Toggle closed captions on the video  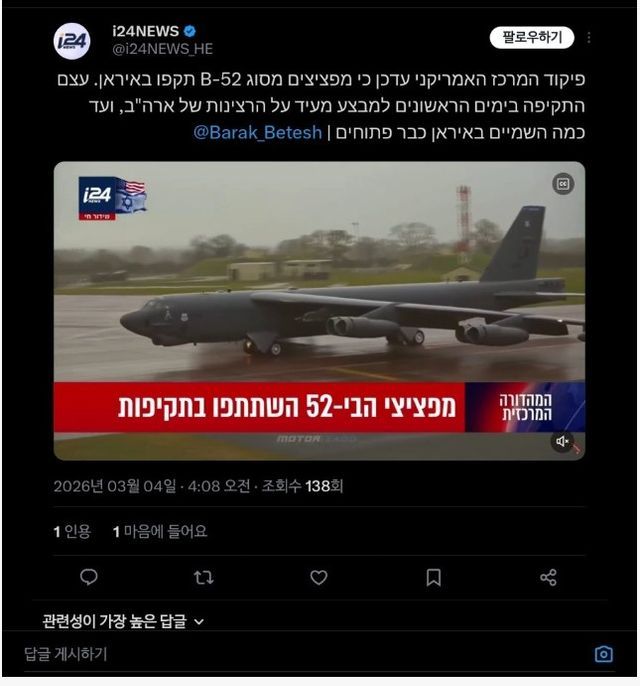point(563,184)
